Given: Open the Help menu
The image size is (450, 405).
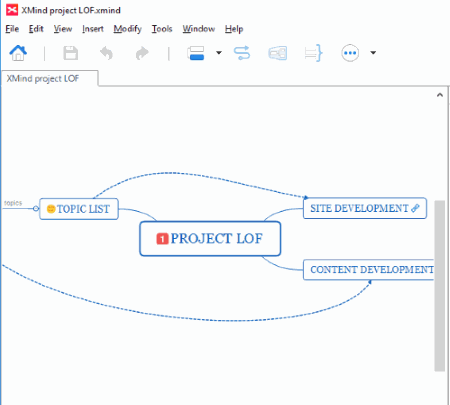Looking at the screenshot, I should 234,29.
